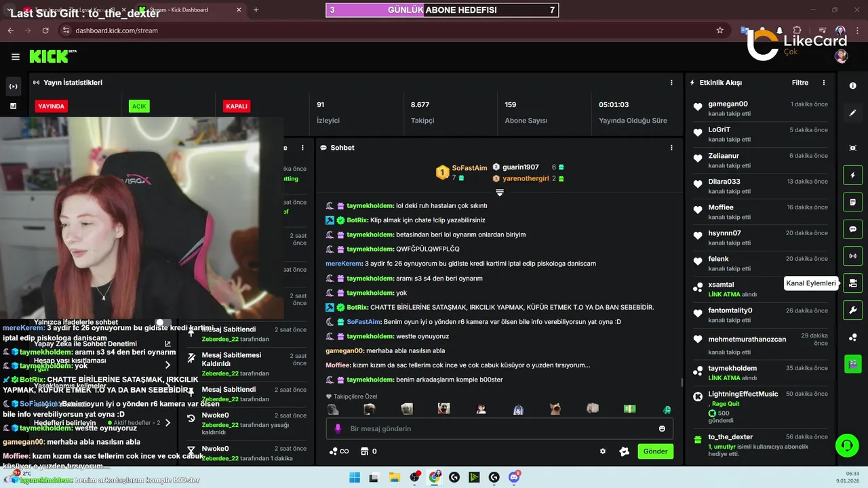Toggle the broadcast stats panel icon in sidebar
The height and width of the screenshot is (488, 868).
(853, 256)
